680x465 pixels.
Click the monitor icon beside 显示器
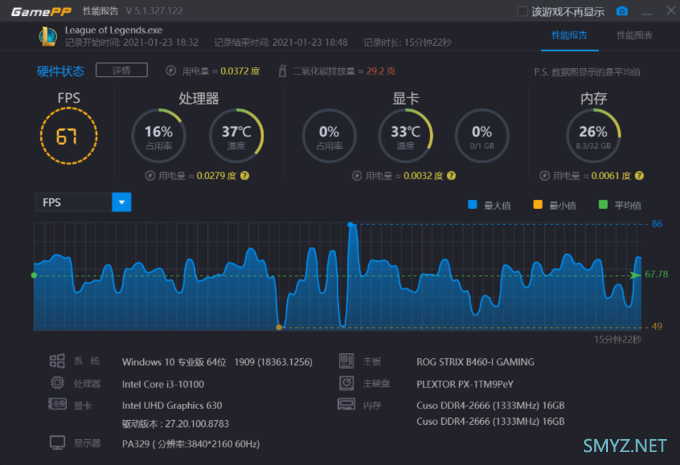[x=57, y=443]
